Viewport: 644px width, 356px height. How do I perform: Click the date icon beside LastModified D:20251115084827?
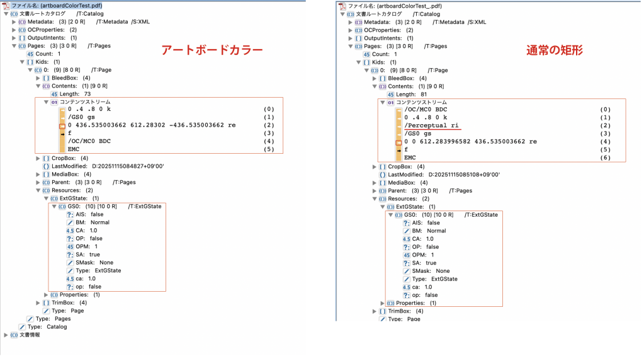coord(46,166)
